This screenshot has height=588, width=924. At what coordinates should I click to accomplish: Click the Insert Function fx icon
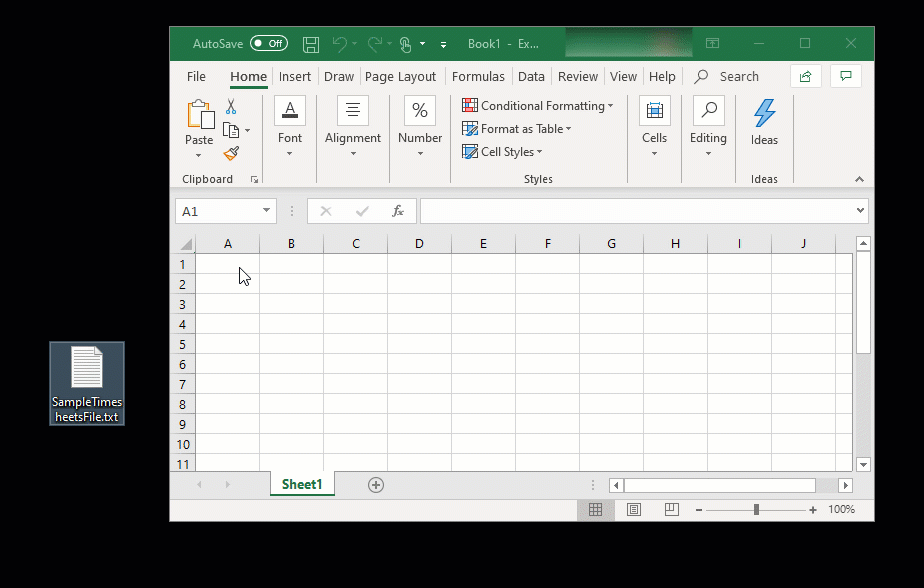pos(398,211)
